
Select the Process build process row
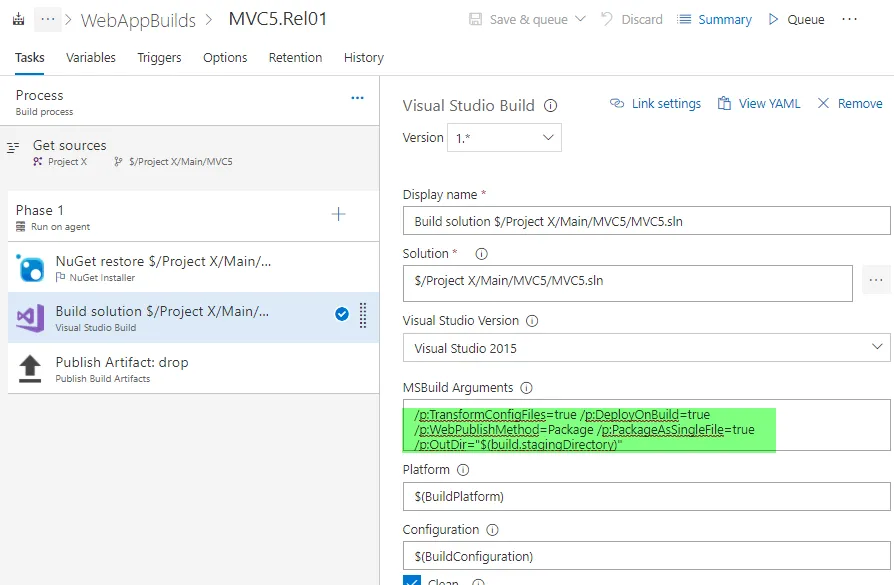coord(189,101)
